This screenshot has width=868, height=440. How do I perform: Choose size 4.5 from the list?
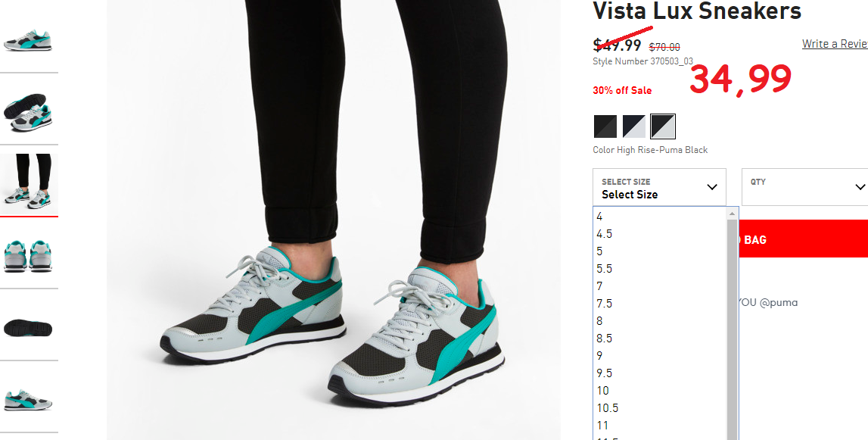pos(658,234)
